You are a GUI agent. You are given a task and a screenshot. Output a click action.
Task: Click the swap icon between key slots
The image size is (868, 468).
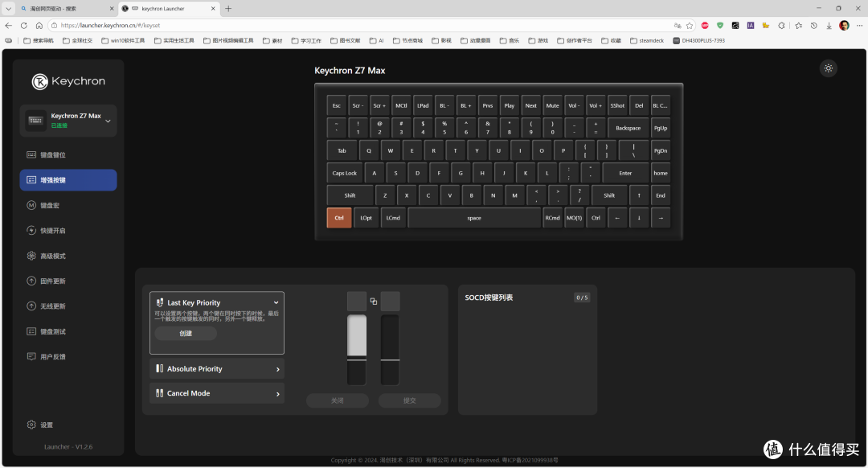pyautogui.click(x=374, y=302)
